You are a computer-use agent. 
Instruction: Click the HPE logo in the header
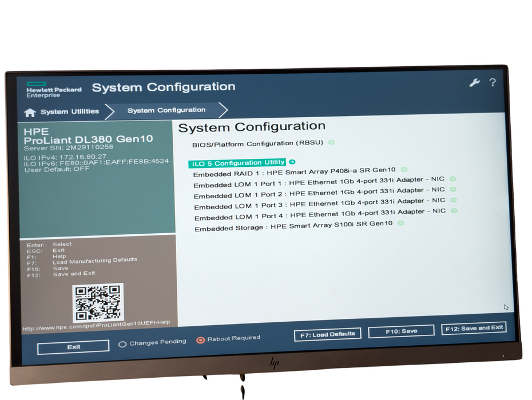(x=54, y=90)
